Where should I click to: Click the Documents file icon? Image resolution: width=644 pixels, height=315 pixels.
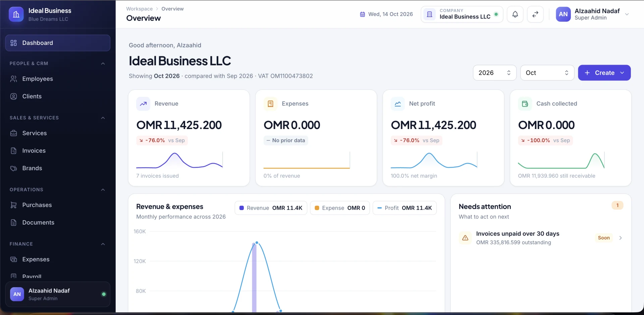click(13, 223)
